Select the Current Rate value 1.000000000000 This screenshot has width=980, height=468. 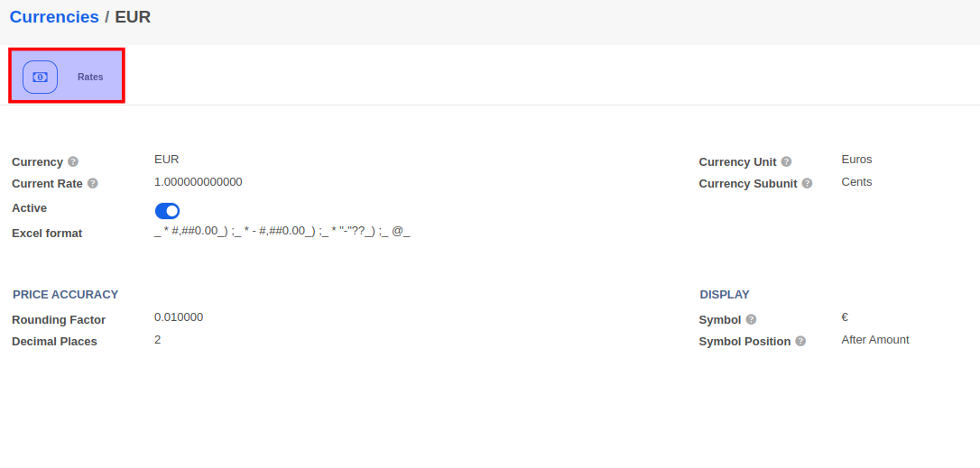pyautogui.click(x=198, y=182)
